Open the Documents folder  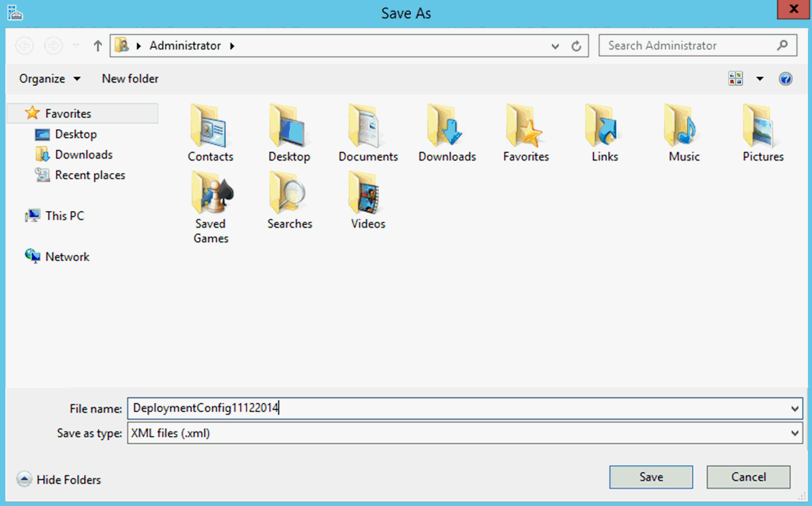[x=368, y=134]
